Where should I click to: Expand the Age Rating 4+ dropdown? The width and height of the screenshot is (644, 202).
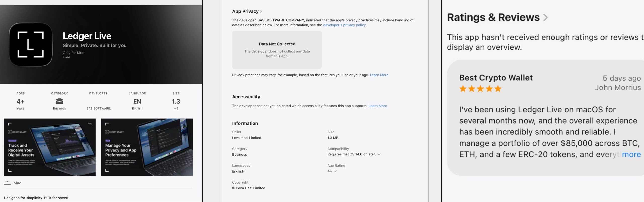[x=335, y=171]
